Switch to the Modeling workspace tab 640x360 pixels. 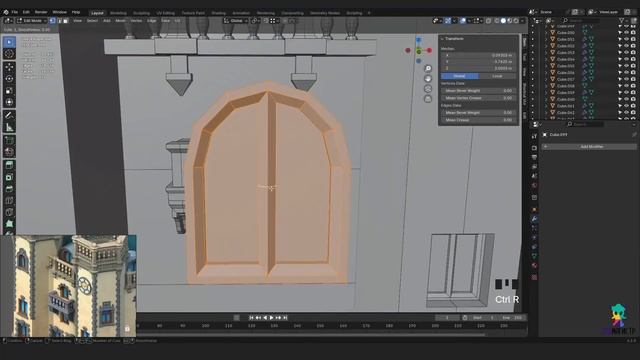pyautogui.click(x=118, y=13)
